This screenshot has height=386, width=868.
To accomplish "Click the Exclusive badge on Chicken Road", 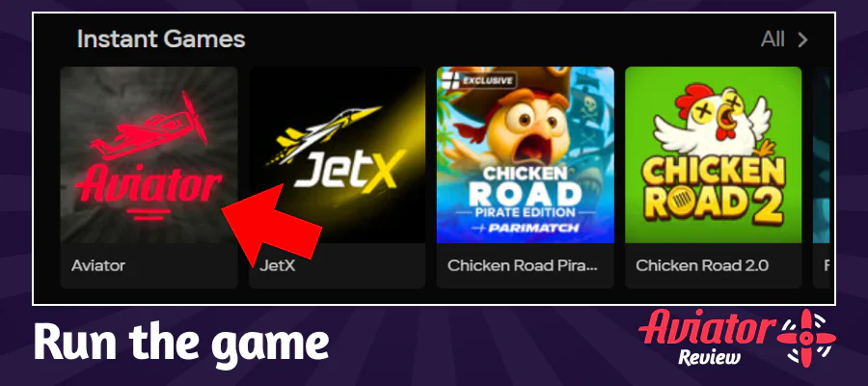I will point(479,80).
